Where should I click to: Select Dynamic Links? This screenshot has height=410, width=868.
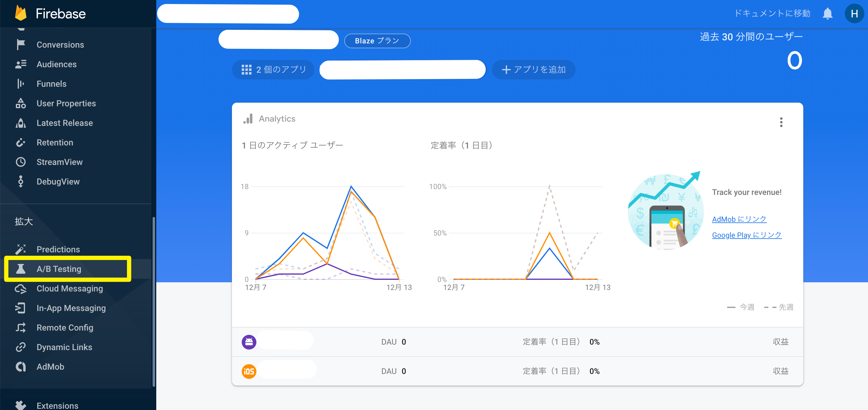64,347
